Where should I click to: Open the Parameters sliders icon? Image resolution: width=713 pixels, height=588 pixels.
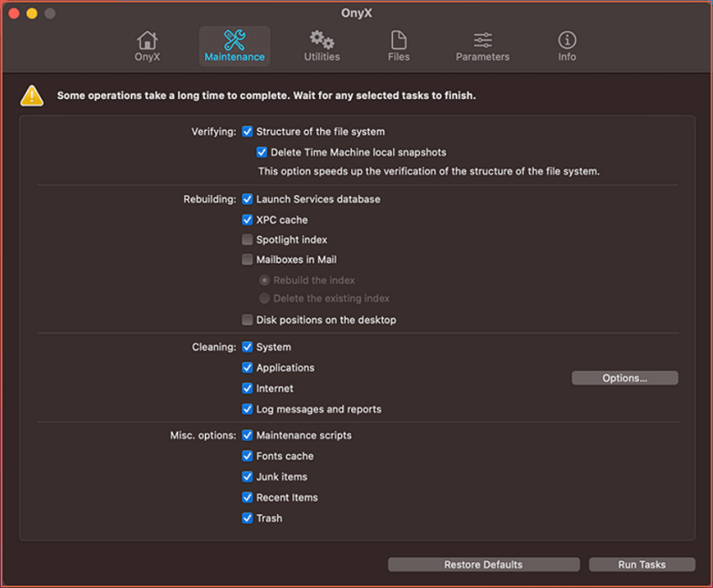tap(483, 40)
